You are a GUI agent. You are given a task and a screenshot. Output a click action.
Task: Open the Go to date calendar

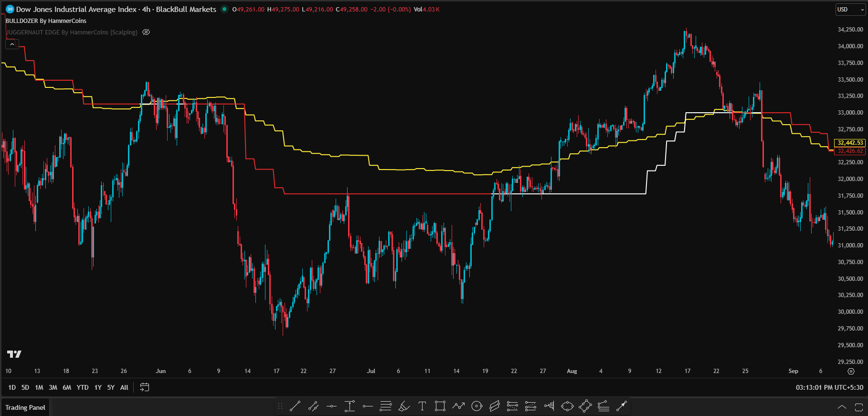pos(144,387)
